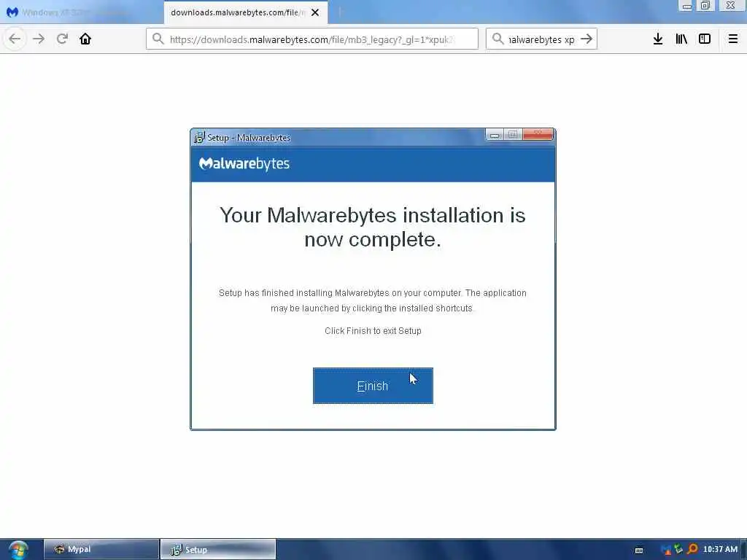Viewport: 747px width, 560px height.
Task: Switch to Setup in the taskbar
Action: 217,549
